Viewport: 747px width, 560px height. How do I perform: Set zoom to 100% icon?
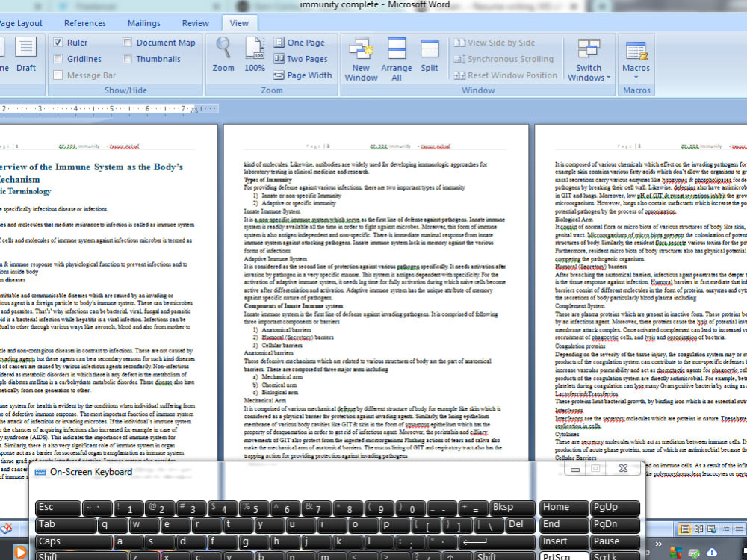[255, 54]
